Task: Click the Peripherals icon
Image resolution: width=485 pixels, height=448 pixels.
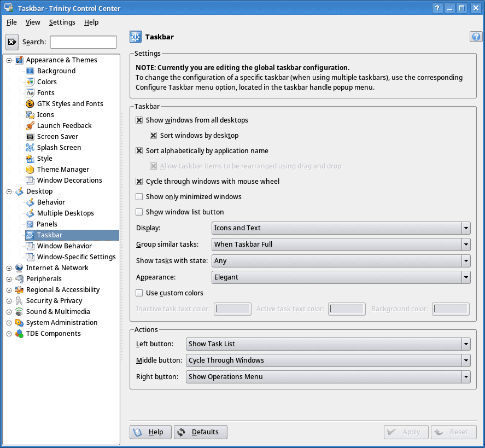Action: click(19, 279)
